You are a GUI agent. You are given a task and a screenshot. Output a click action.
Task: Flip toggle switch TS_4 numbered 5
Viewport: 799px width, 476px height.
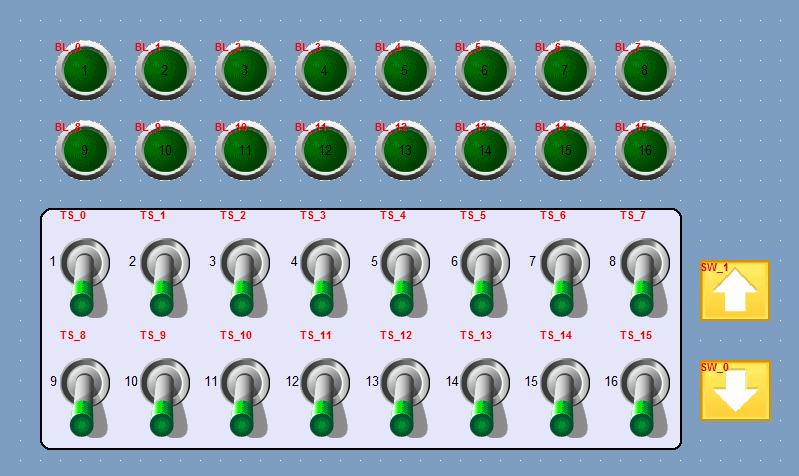pyautogui.click(x=404, y=278)
